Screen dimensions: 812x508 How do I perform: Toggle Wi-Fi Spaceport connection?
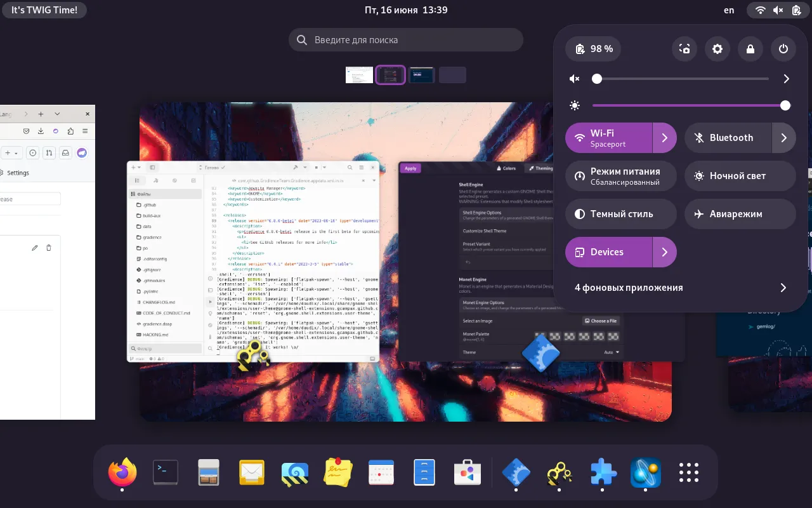609,138
